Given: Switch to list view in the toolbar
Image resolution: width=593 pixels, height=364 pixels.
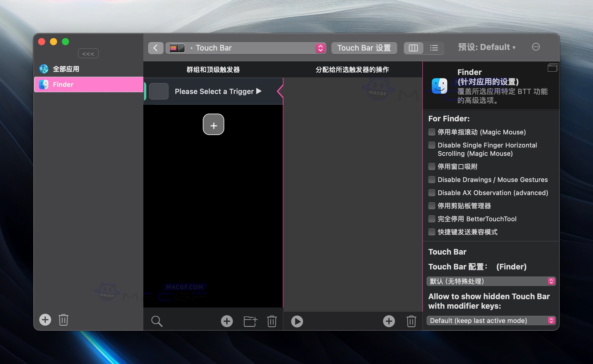Looking at the screenshot, I should tap(434, 48).
